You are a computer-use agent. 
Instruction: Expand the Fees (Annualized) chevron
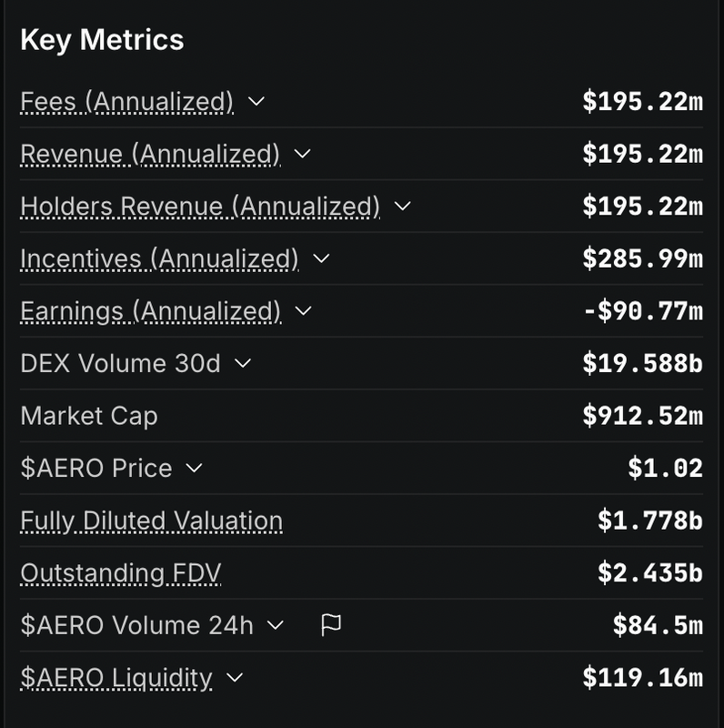(256, 101)
